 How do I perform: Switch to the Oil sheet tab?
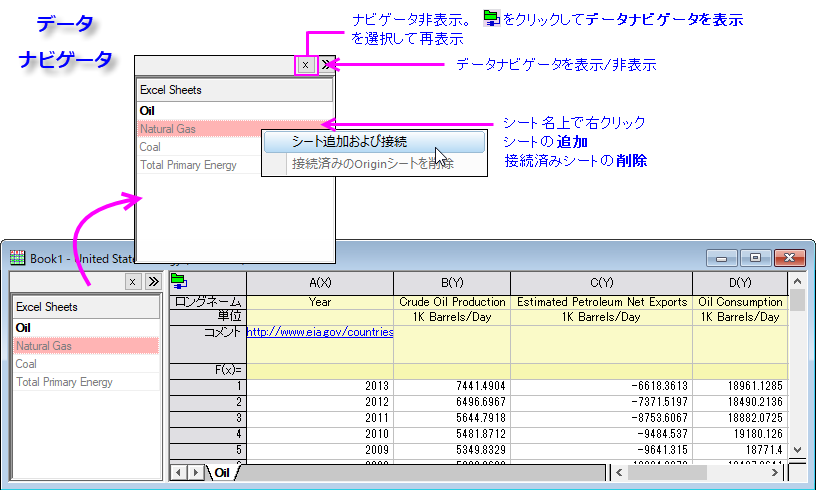click(222, 472)
